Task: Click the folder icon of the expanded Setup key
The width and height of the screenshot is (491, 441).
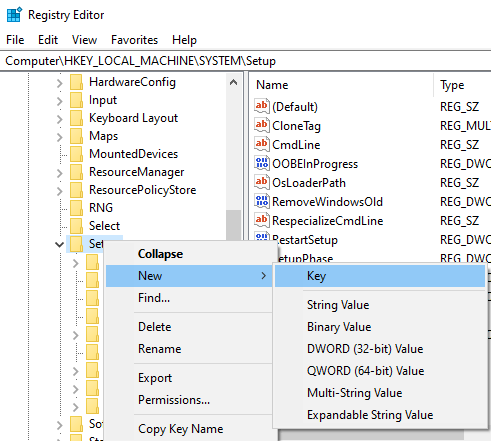Action: pyautogui.click(x=76, y=244)
